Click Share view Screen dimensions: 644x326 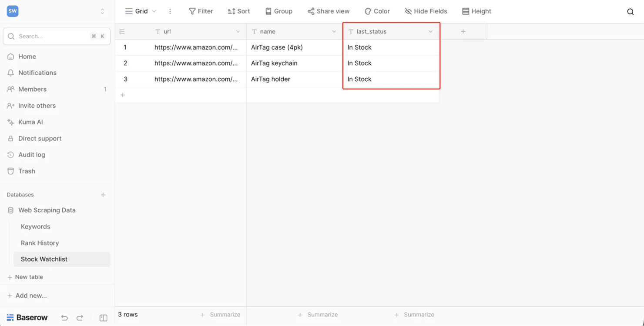(329, 11)
